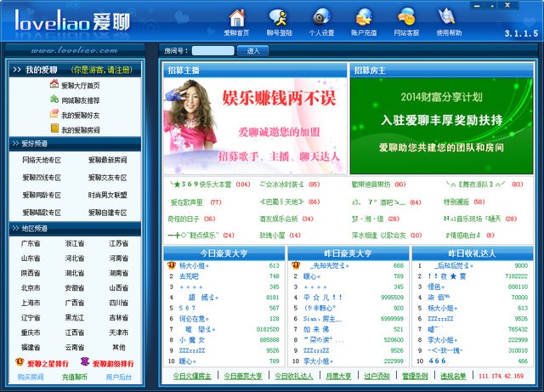544x392 pixels.
Task: Open 用户后台 link
Action: (x=119, y=377)
